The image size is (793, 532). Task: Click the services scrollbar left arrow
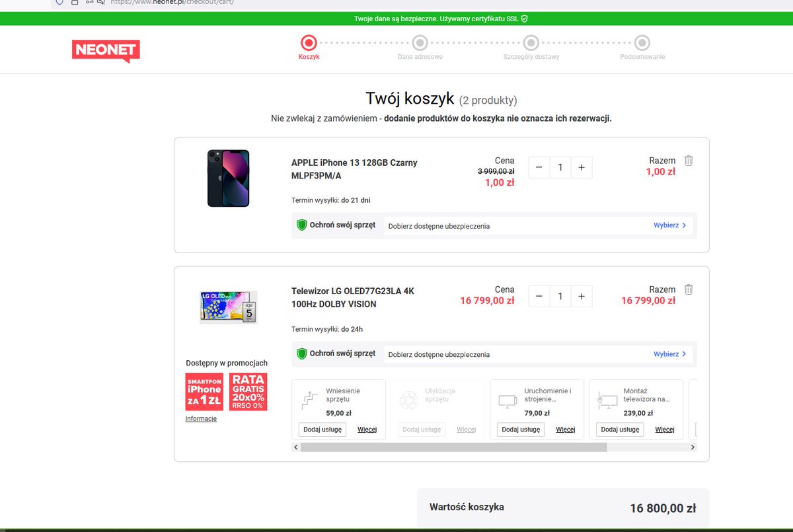295,447
